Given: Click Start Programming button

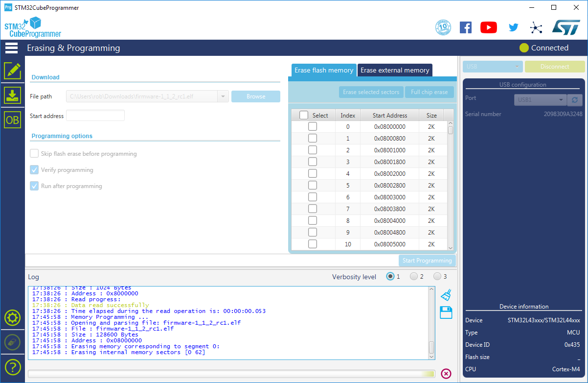Looking at the screenshot, I should click(427, 261).
